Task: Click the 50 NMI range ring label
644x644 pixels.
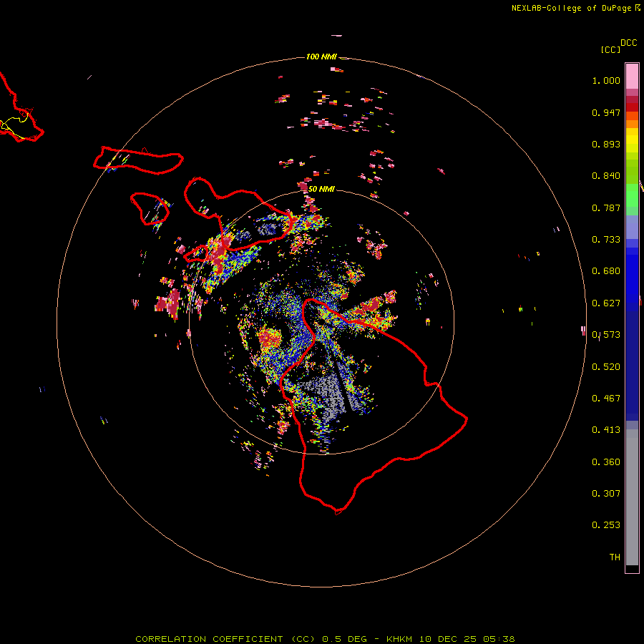Action: click(321, 189)
